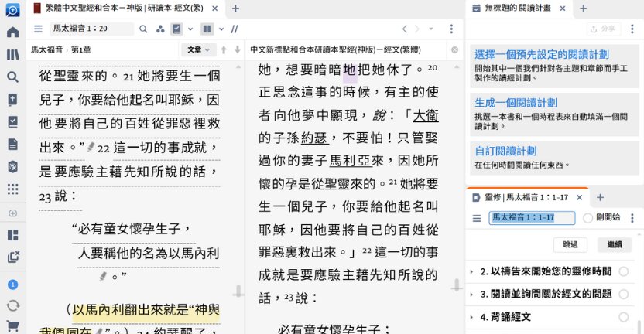Mark step 3 閱讀並詢問 as complete
The image size is (644, 334).
tap(624, 294)
